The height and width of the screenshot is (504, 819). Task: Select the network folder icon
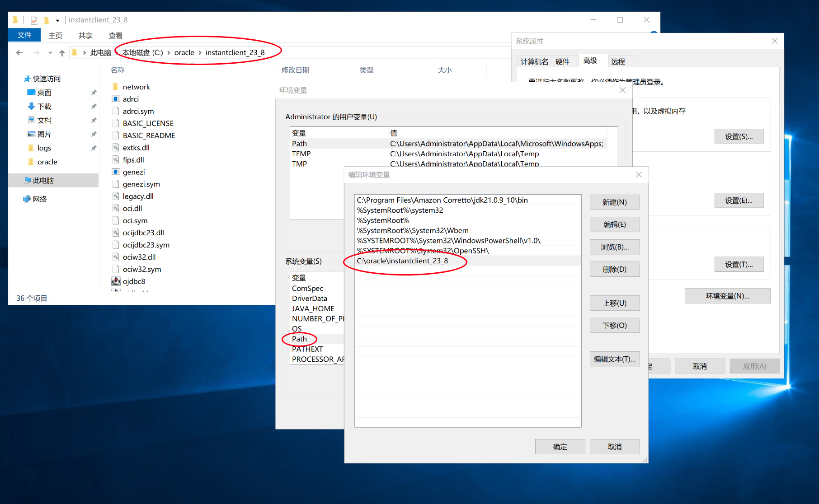[x=116, y=87]
